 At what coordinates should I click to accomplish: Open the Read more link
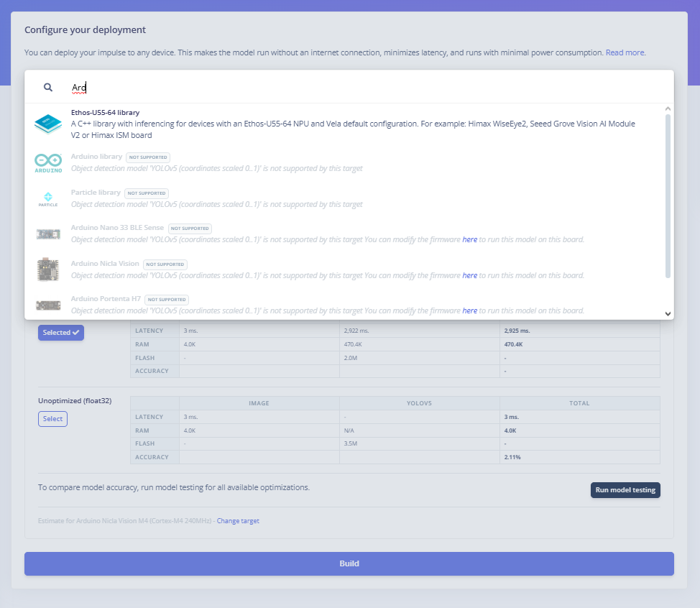625,52
